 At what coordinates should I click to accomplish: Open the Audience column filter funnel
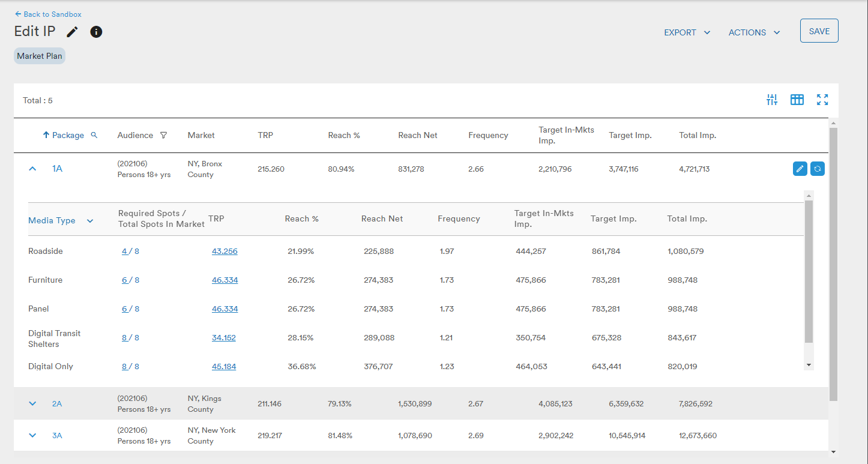163,135
